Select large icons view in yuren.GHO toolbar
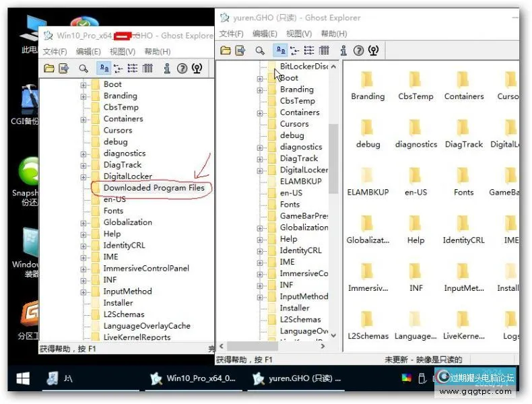Viewport: 532px width, 404px height. [280, 50]
